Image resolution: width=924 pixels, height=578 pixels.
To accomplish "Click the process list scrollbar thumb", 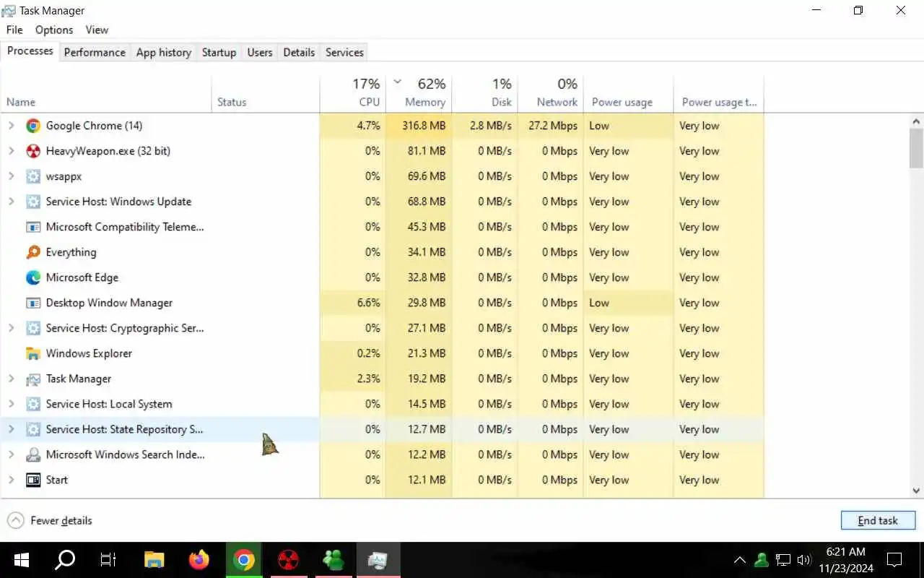I will (917, 148).
